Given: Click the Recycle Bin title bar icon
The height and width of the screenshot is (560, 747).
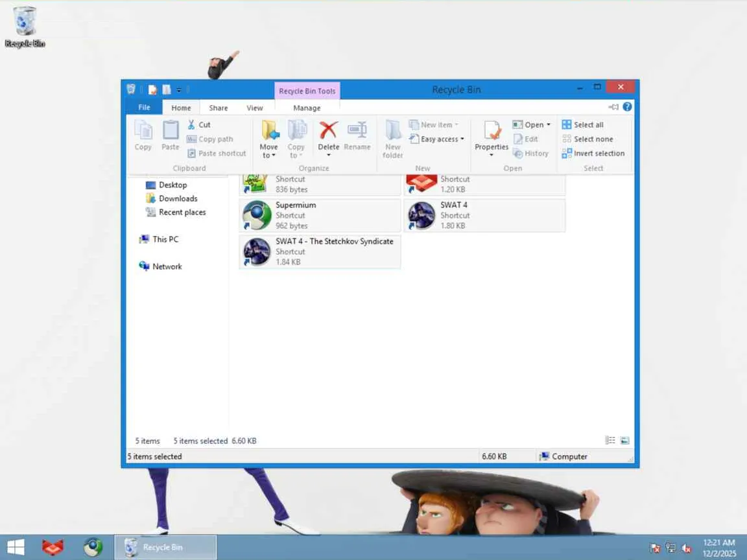Looking at the screenshot, I should pyautogui.click(x=131, y=89).
